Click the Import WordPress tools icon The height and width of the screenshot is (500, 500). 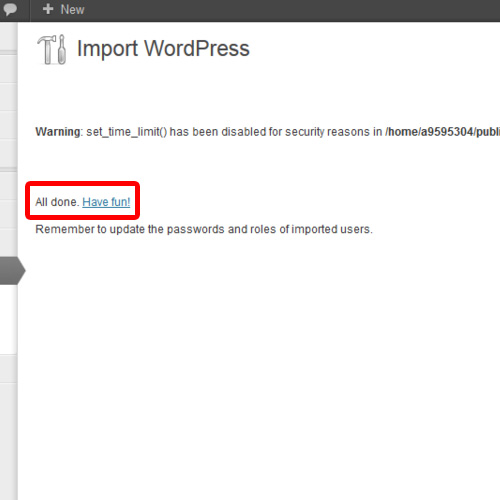coord(52,49)
